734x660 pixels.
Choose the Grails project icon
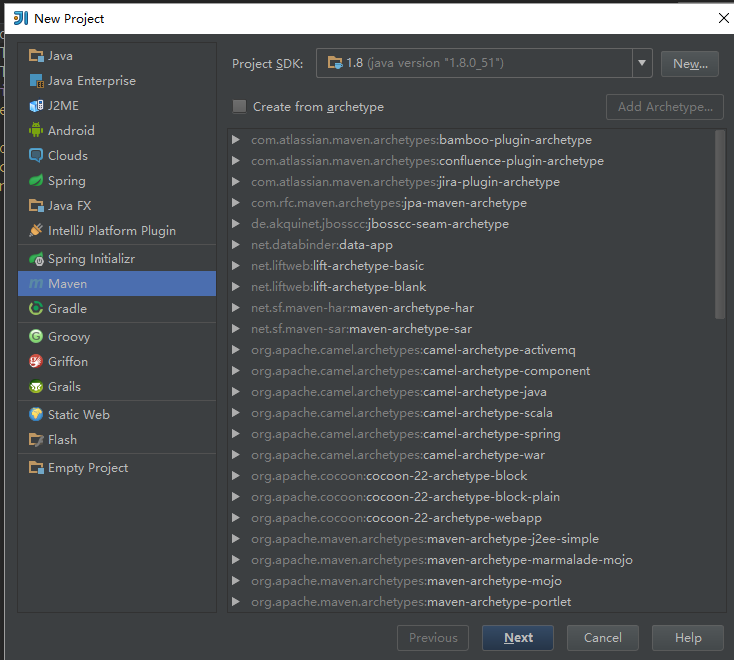(x=36, y=387)
